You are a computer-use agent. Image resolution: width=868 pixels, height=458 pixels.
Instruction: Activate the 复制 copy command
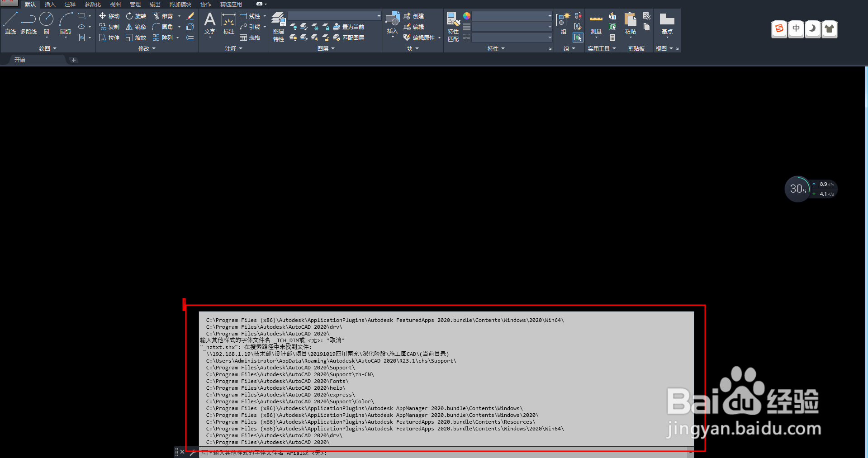point(109,27)
